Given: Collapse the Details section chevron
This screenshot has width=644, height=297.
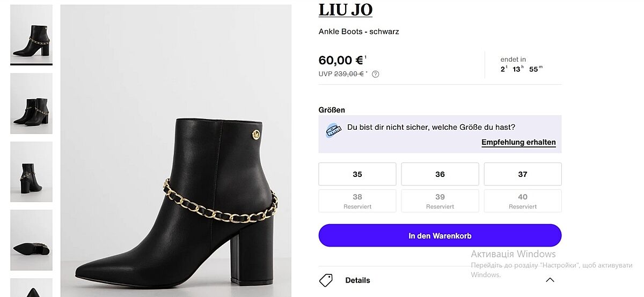Looking at the screenshot, I should (550, 280).
